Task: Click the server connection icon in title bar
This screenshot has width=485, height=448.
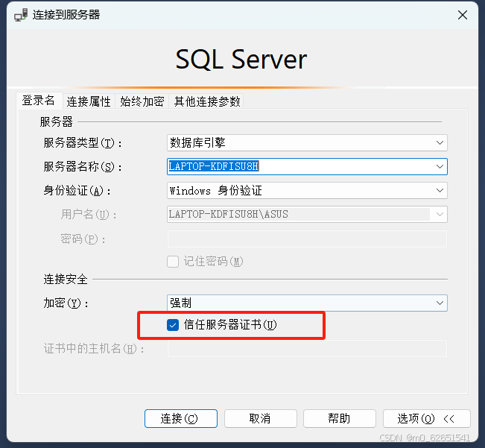Action: (21, 15)
